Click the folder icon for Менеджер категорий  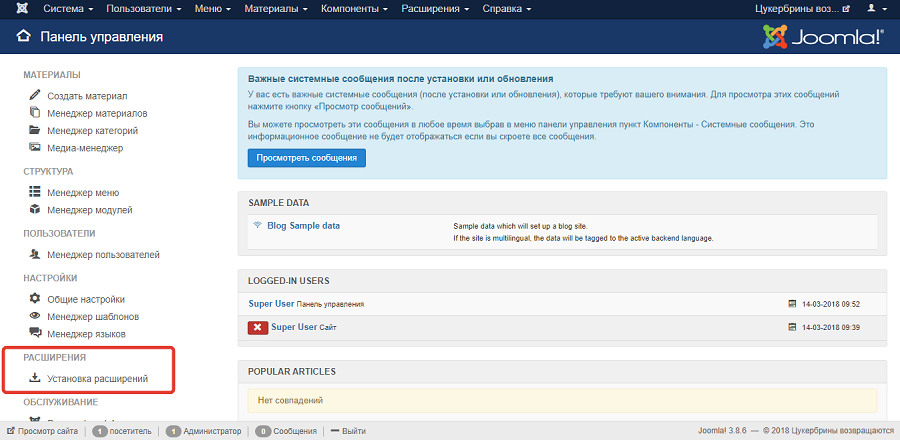pyautogui.click(x=35, y=130)
